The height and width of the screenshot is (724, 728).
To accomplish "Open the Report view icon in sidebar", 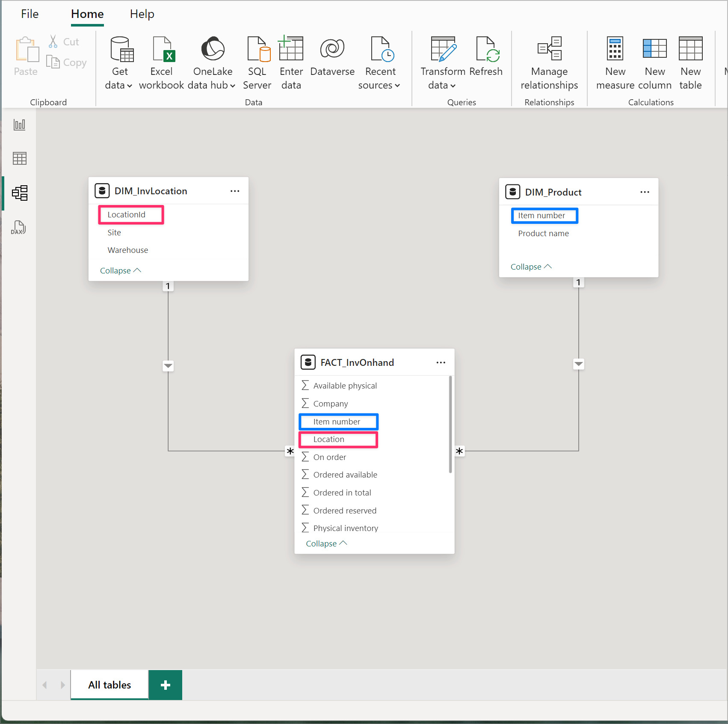I will (x=19, y=125).
